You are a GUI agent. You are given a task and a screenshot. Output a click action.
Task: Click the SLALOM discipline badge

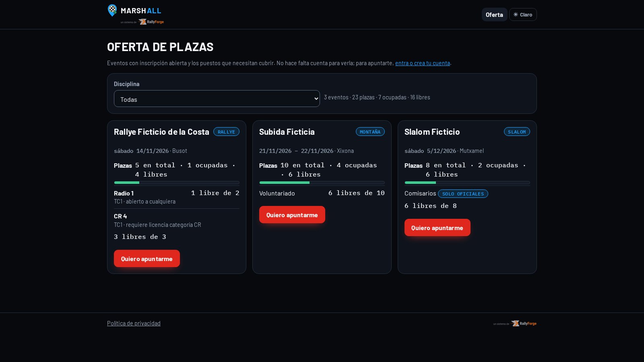pyautogui.click(x=517, y=132)
